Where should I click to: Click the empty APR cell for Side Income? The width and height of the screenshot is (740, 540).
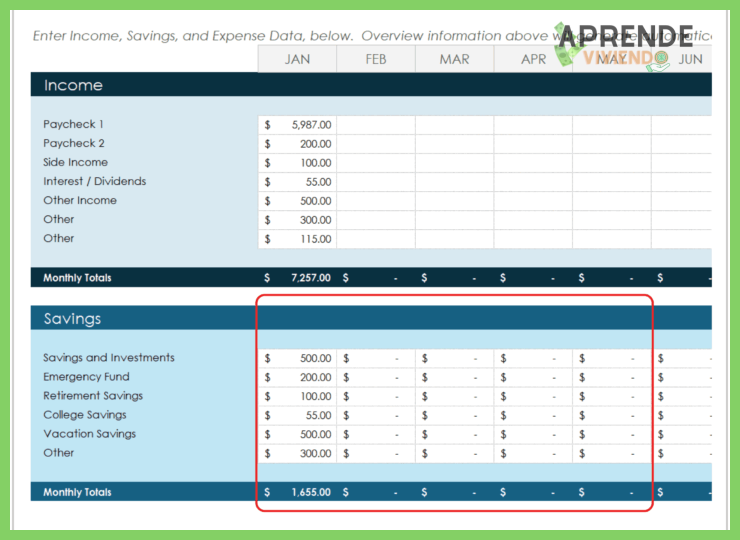point(533,163)
